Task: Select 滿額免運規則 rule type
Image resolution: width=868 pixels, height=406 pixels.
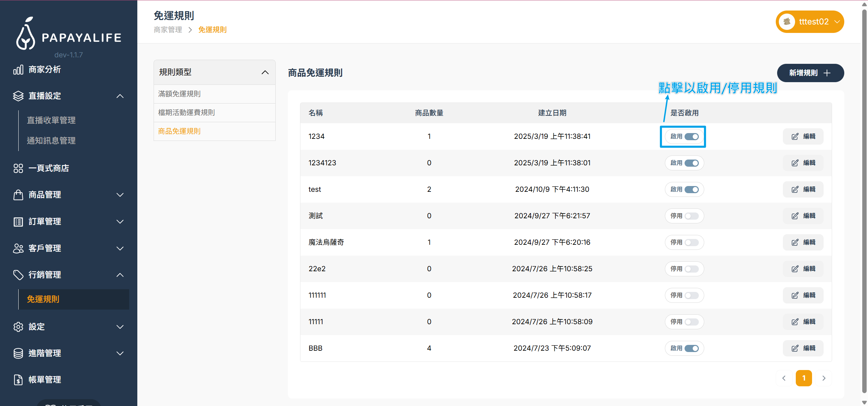Action: pos(179,94)
